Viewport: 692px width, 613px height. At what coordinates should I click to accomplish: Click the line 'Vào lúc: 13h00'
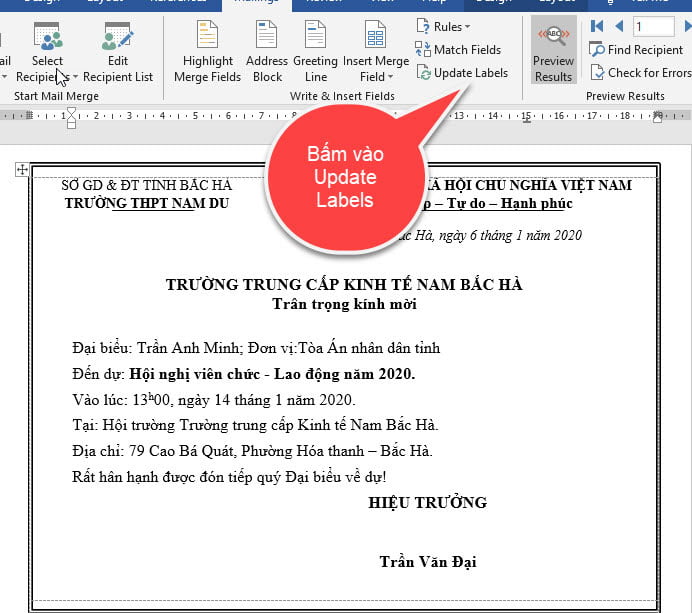(214, 400)
